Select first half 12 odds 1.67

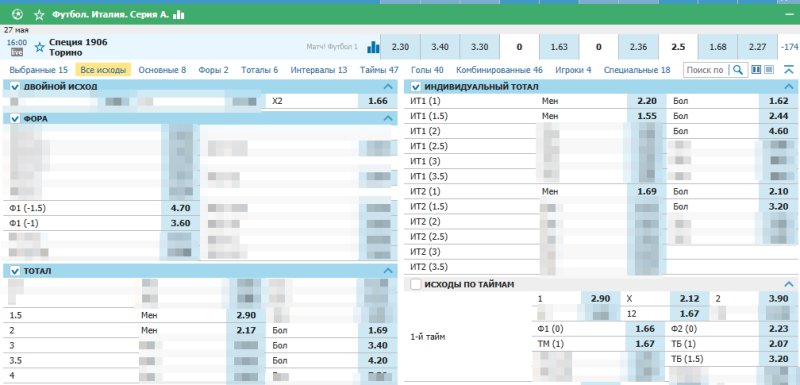[689, 314]
